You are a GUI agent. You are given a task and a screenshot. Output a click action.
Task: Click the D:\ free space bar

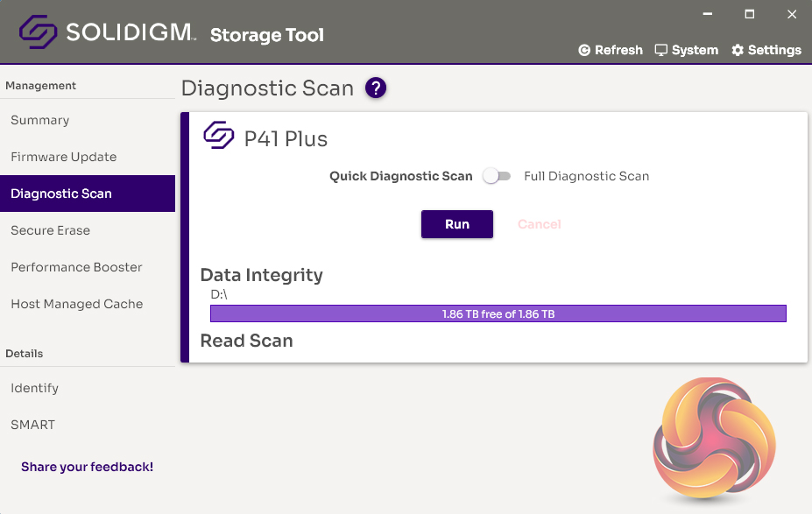click(x=498, y=313)
